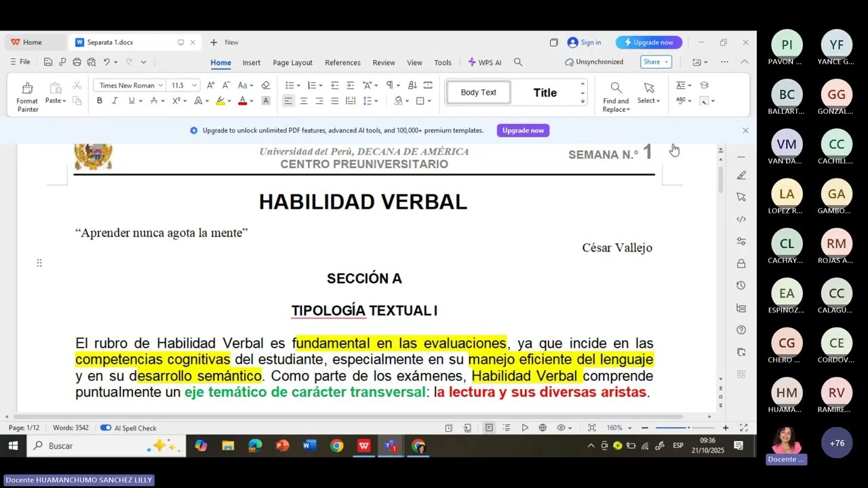The width and height of the screenshot is (868, 488).
Task: Open Google Chrome from the taskbar
Action: tap(336, 445)
